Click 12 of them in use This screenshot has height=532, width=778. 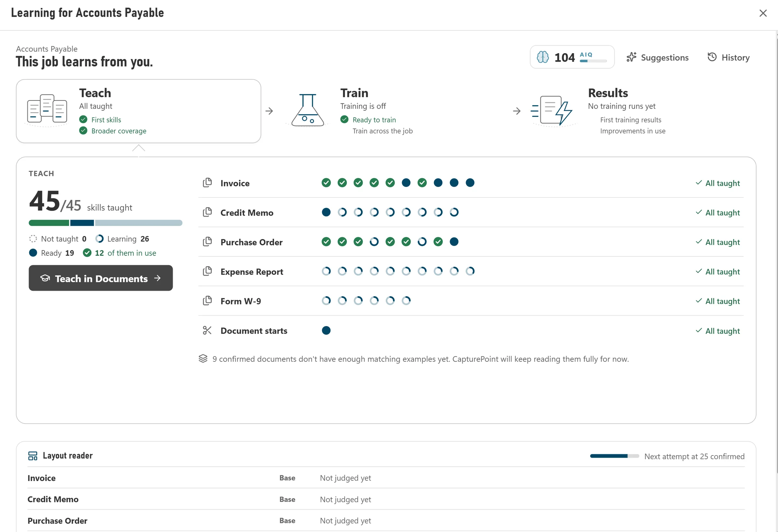[120, 253]
